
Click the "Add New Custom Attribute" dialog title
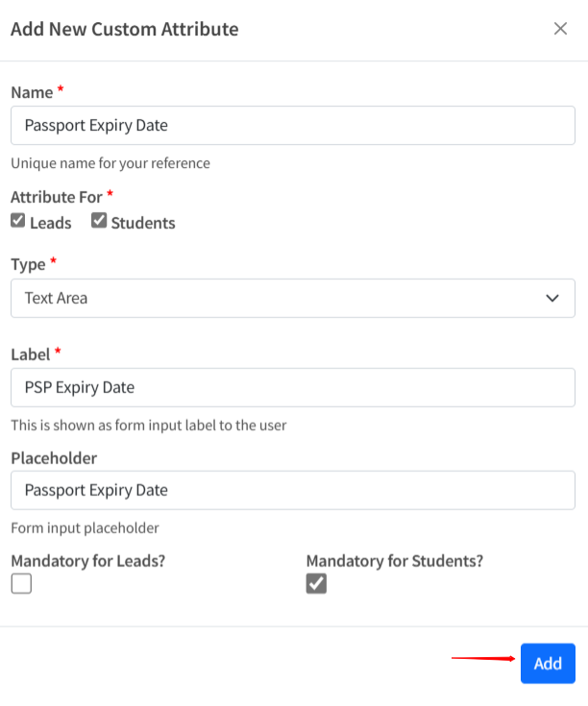click(x=124, y=29)
